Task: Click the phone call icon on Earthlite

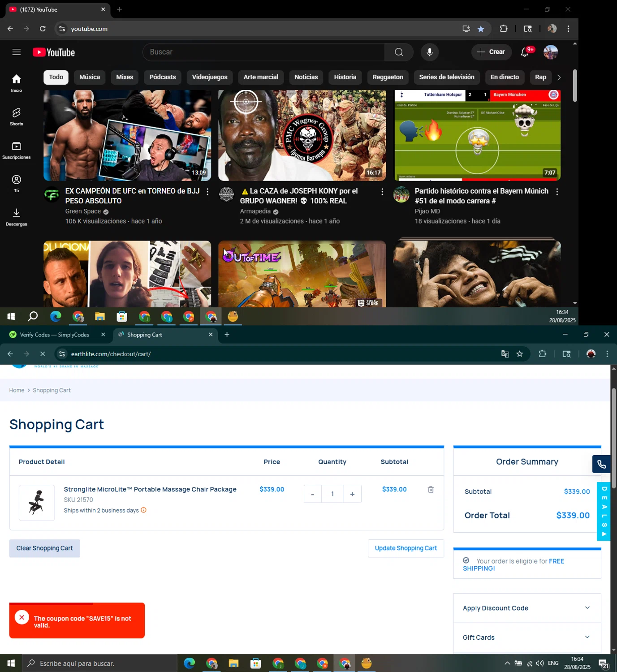Action: tap(601, 465)
